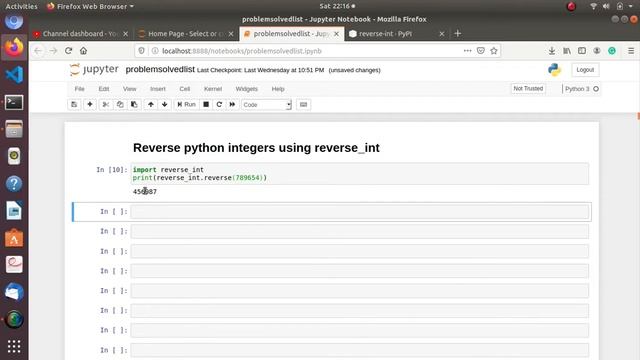Click the first empty selected cell
Image resolution: width=640 pixels, height=360 pixels.
(360, 211)
